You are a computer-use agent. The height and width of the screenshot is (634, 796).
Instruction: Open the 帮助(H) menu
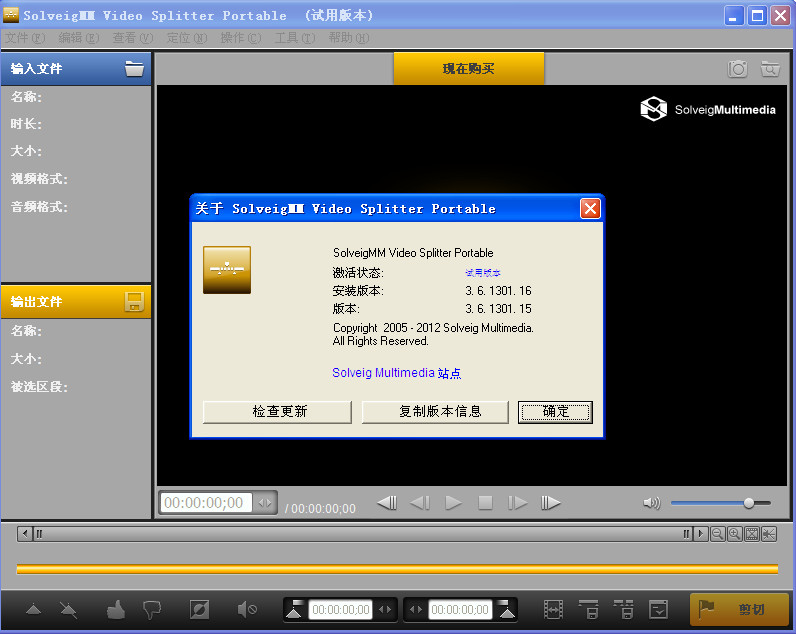(x=349, y=38)
